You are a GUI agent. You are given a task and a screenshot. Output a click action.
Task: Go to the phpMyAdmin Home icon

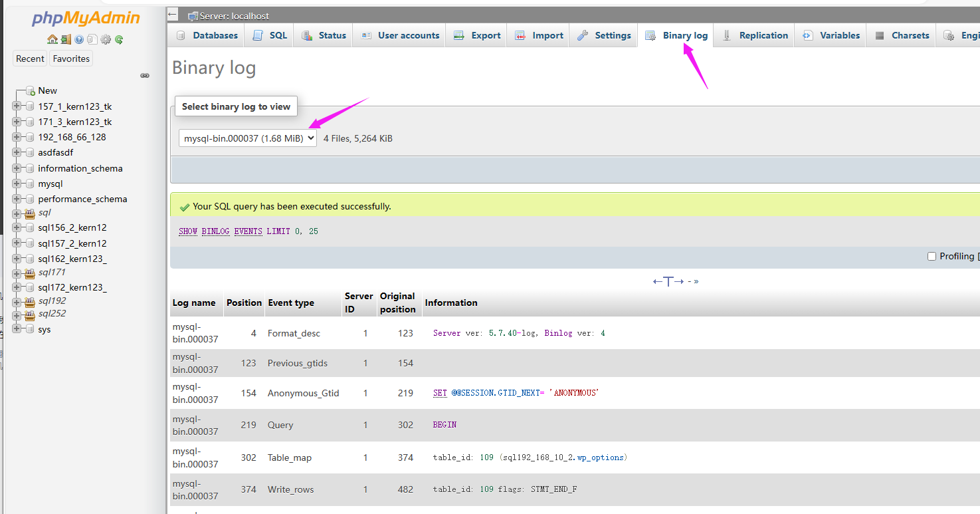point(52,39)
